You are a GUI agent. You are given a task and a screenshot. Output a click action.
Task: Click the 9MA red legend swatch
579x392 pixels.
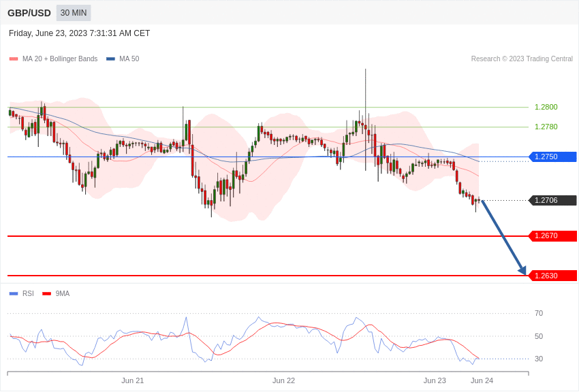(47, 293)
